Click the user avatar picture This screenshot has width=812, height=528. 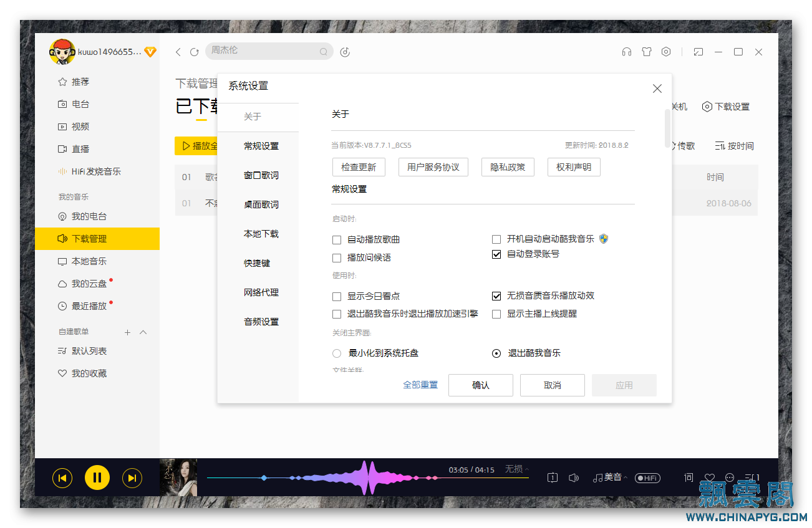point(62,52)
